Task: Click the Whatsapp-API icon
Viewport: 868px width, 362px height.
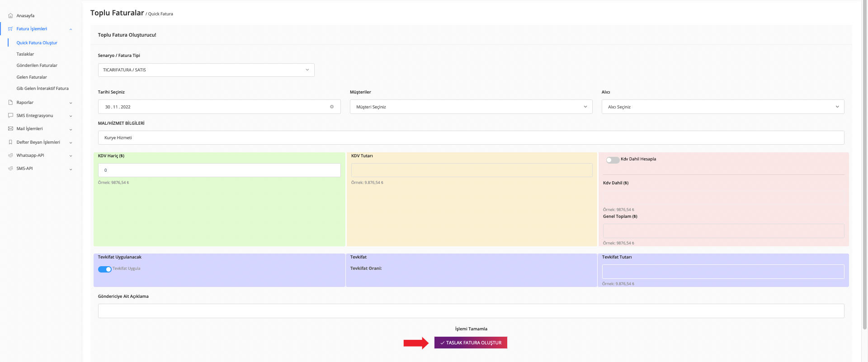Action: tap(10, 155)
